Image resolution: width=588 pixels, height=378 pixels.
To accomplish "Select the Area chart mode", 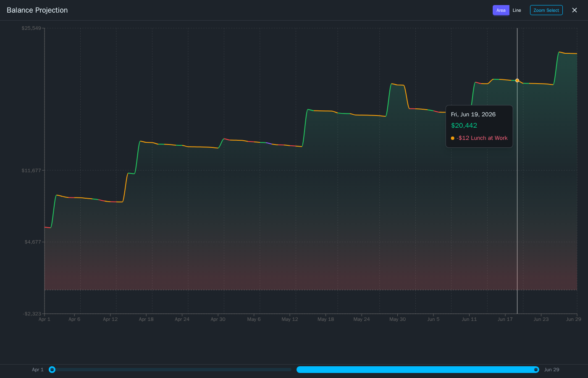I will click(x=501, y=10).
